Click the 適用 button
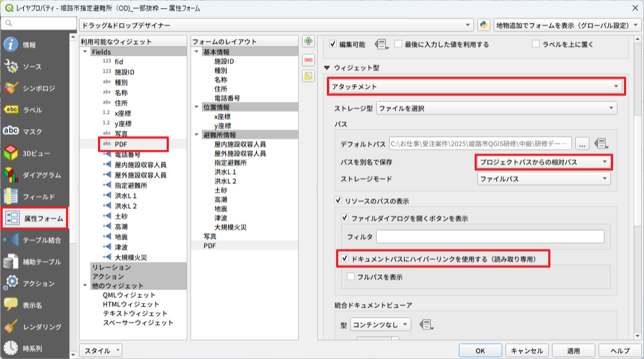644x359 pixels. tap(573, 350)
